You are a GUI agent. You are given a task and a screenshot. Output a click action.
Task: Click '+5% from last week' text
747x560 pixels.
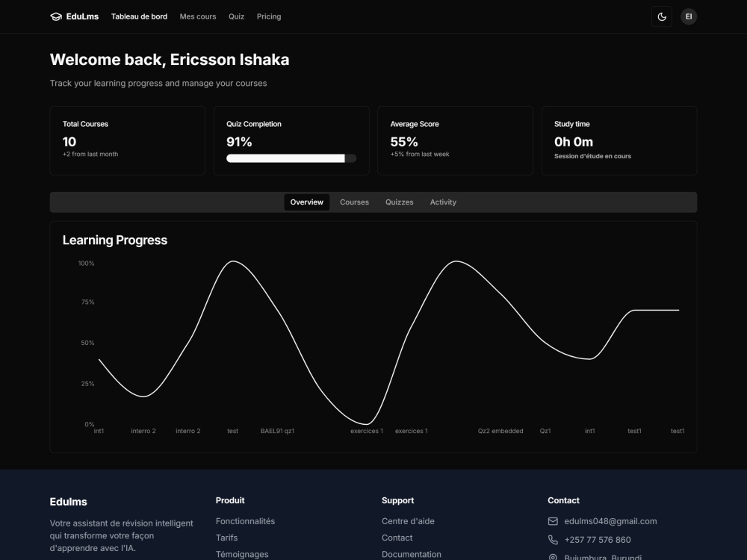coord(420,155)
